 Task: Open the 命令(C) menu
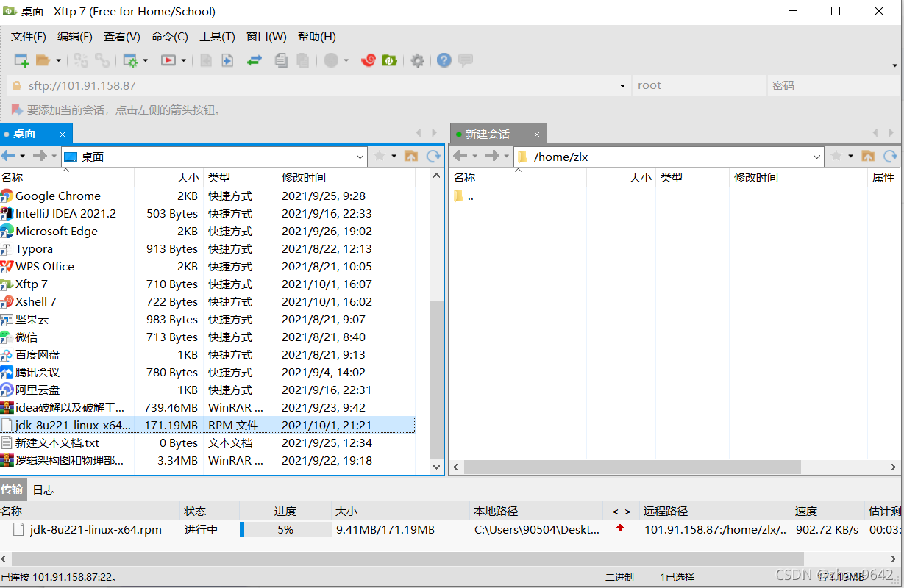click(170, 37)
